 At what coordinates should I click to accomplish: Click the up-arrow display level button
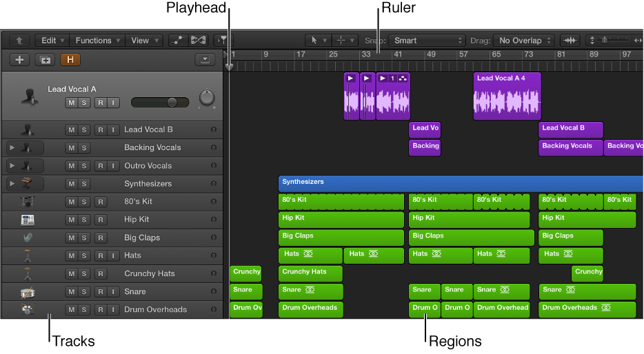(x=19, y=40)
